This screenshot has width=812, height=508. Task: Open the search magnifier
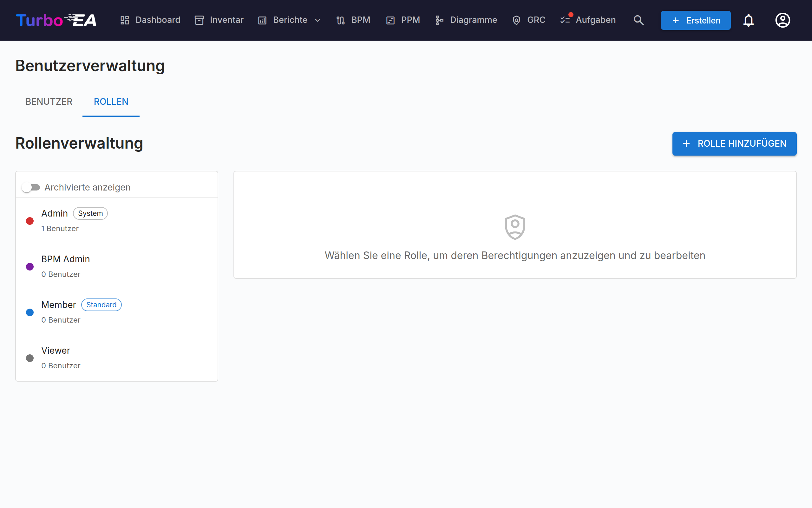638,20
